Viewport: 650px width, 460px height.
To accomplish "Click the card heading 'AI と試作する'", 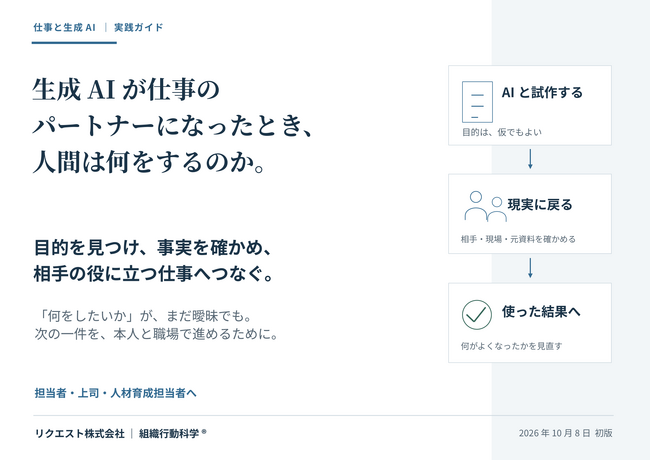I will (542, 92).
